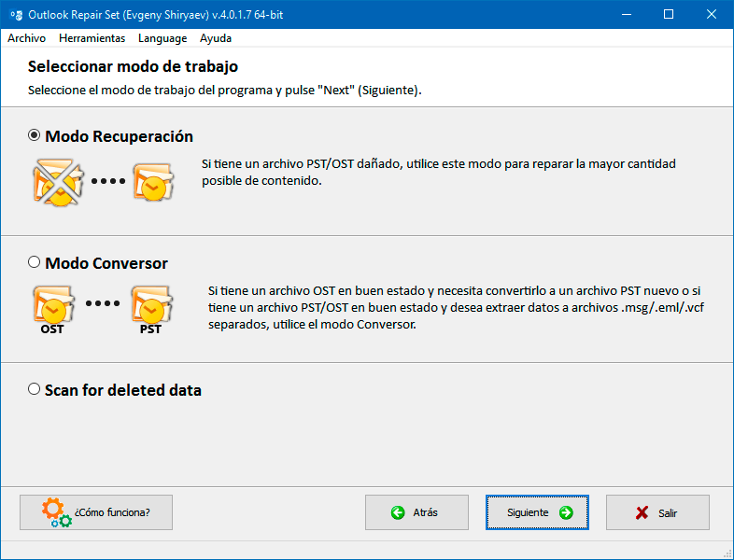This screenshot has height=560, width=734.
Task: Expand the Language menu
Action: point(162,38)
